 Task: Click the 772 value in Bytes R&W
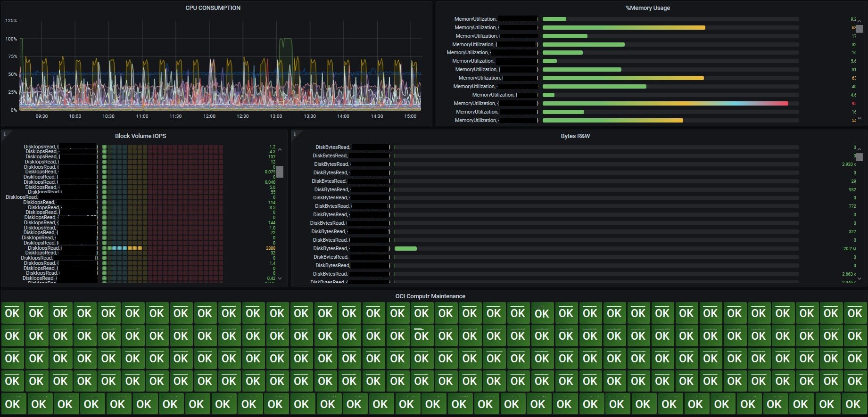point(852,206)
